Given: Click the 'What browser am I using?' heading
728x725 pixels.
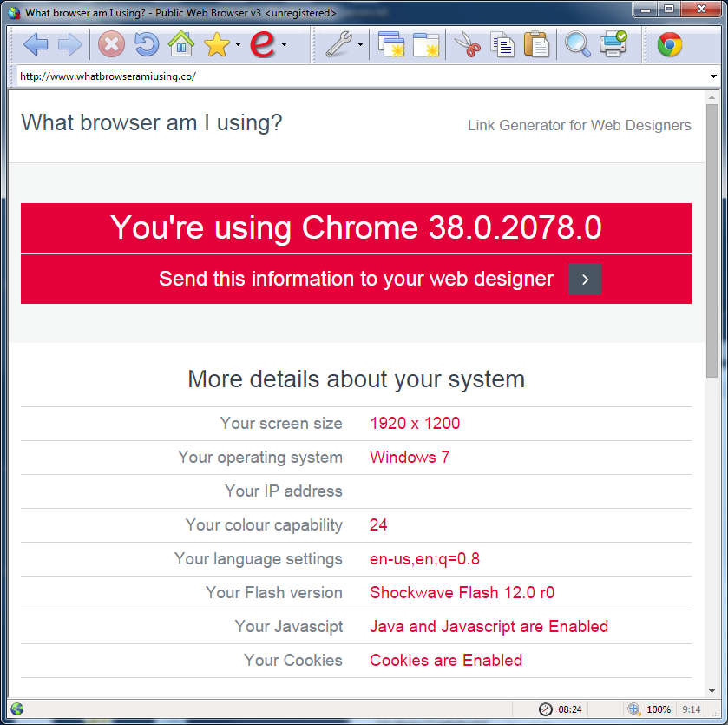Looking at the screenshot, I should (151, 123).
